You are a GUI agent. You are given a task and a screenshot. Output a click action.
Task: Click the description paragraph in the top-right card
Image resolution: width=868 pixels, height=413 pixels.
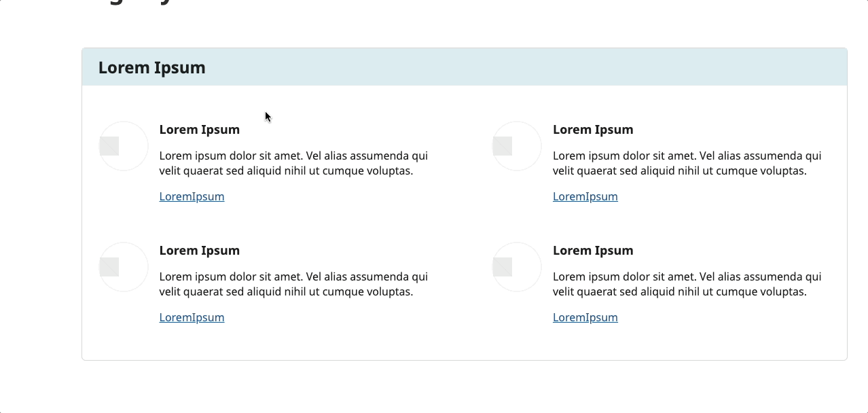click(x=687, y=163)
